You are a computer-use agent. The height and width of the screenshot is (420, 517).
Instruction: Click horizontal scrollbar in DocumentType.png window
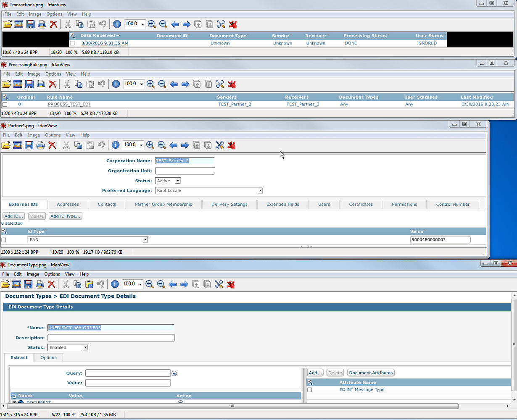(x=232, y=406)
